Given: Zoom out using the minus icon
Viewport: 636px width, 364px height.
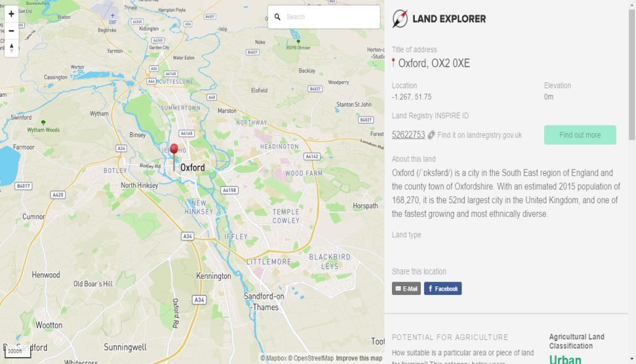Looking at the screenshot, I should tap(11, 30).
